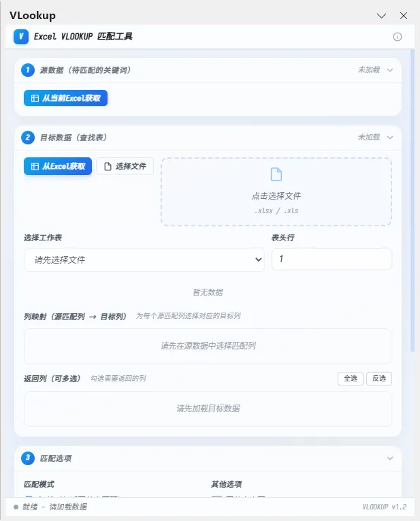Click 未加载 status in 源数据 section
This screenshot has height=521, width=420.
368,69
